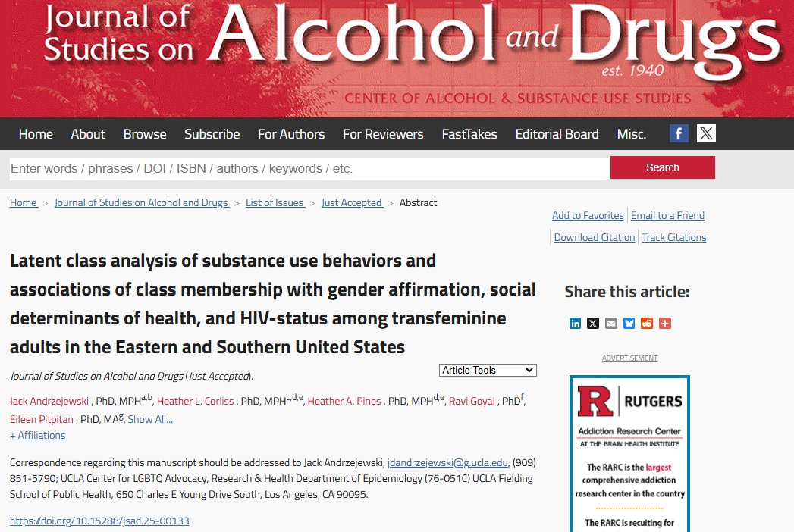Open the FastTakes menu item
This screenshot has width=794, height=532.
pos(469,134)
